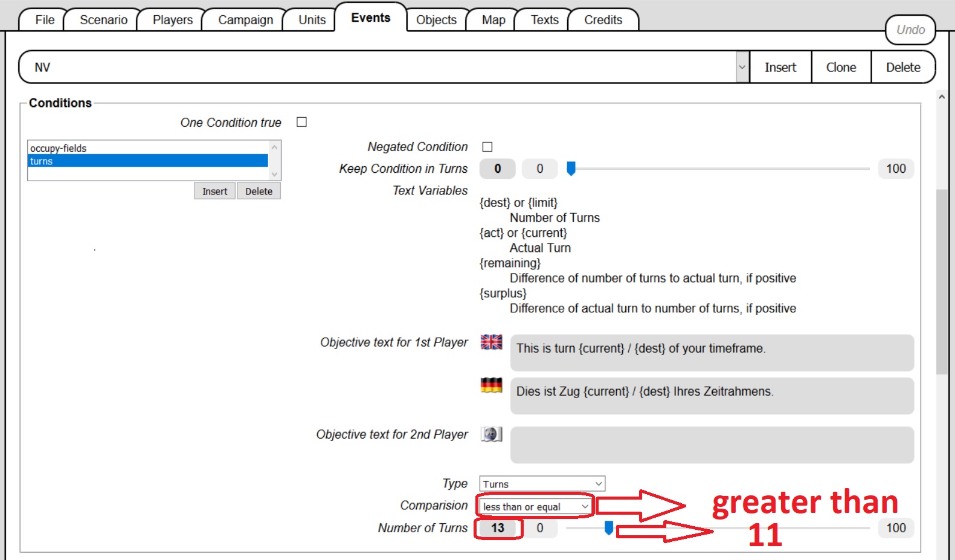Click the Keep Condition in Turns slider handle
This screenshot has height=560, width=955.
click(x=571, y=169)
